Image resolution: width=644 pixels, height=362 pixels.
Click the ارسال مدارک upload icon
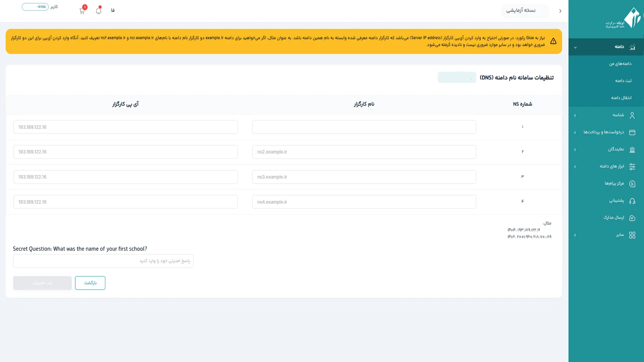(632, 218)
